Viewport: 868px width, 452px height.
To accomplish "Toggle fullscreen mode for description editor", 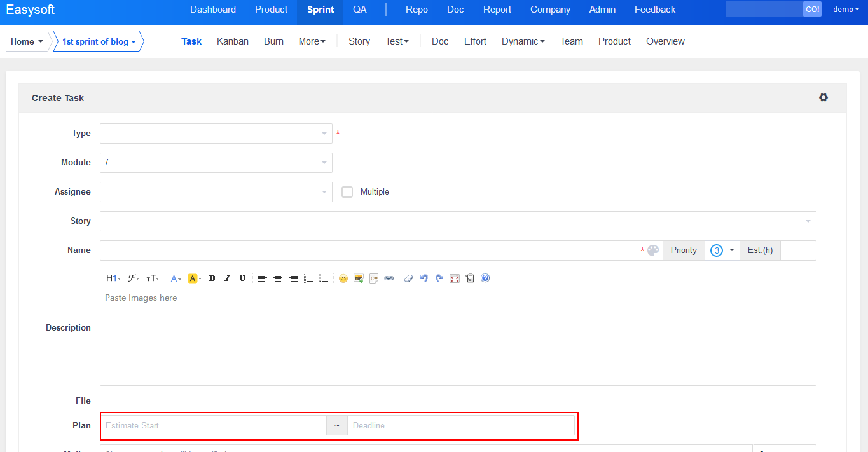I will click(455, 278).
